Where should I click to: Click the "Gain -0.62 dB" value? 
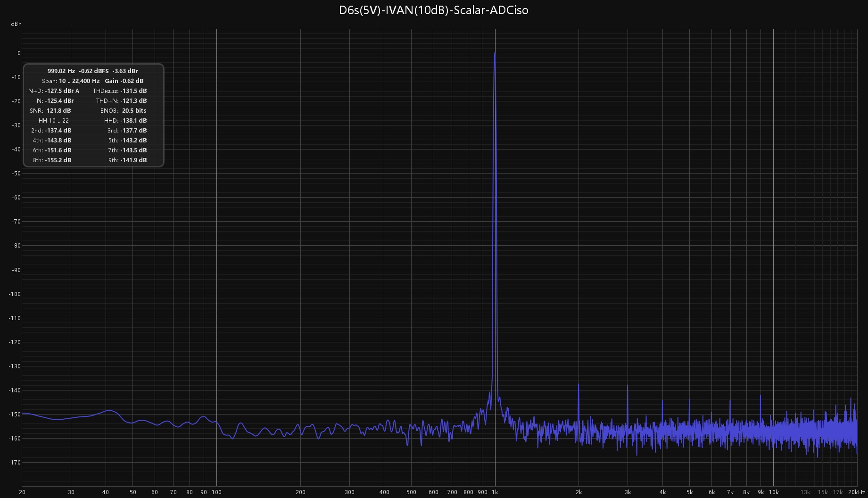point(124,81)
